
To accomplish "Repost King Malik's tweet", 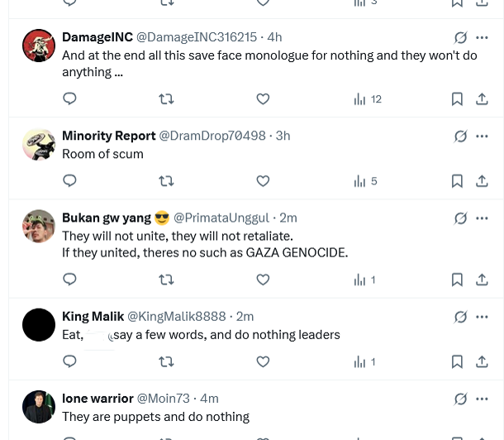I will 166,361.
